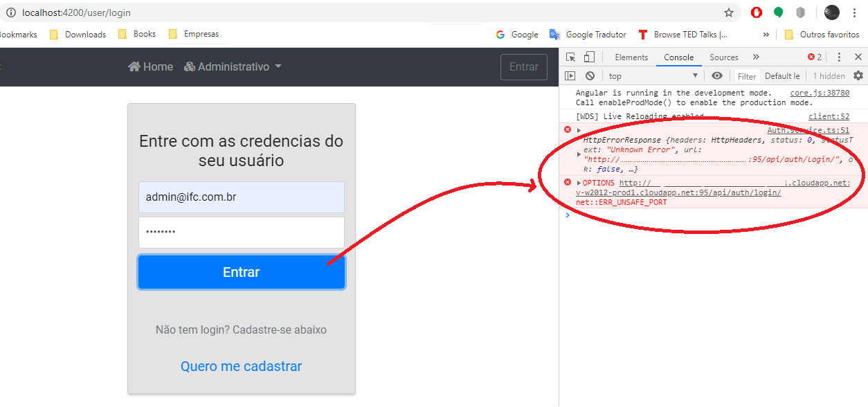Open the failed cloudapp.net login URL
The height and width of the screenshot is (407, 868).
click(x=712, y=188)
